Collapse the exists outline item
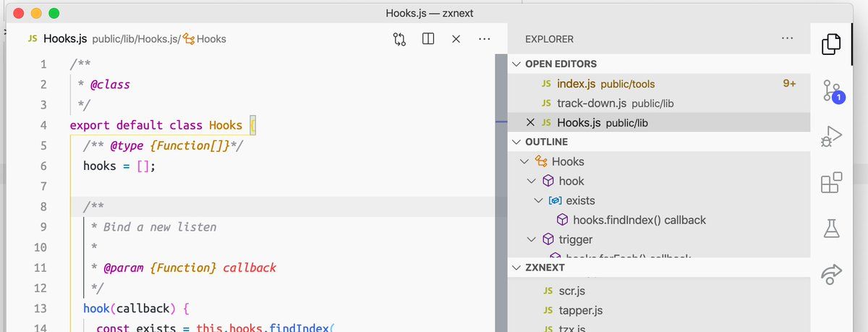868x332 pixels. click(x=538, y=200)
